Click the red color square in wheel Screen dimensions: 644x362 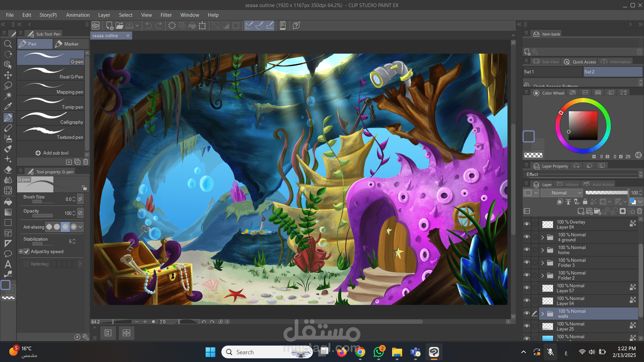(x=583, y=125)
